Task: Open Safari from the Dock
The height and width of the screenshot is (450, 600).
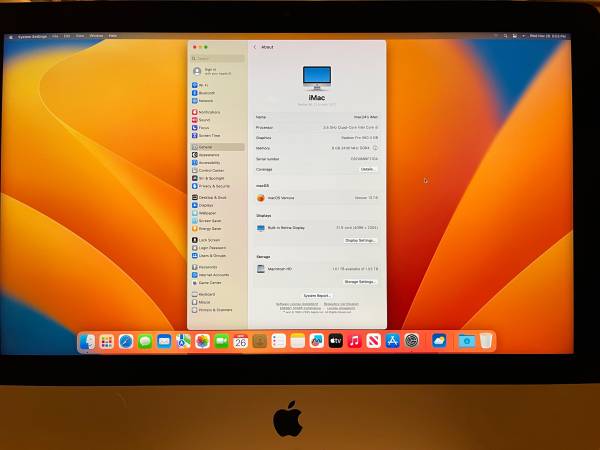Action: tap(126, 342)
